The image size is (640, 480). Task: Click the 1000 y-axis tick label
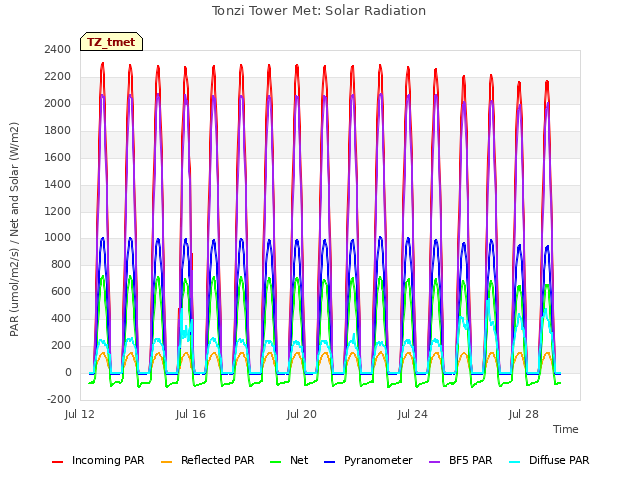pos(58,238)
